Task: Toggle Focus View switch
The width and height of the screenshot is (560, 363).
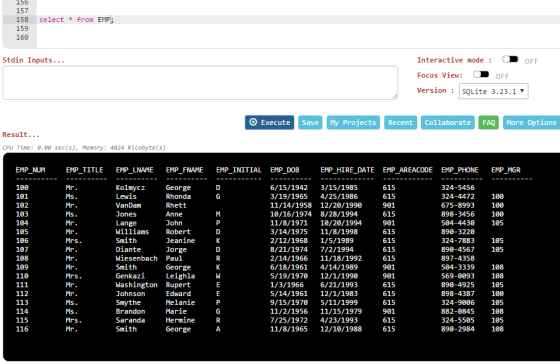Action: (x=481, y=74)
